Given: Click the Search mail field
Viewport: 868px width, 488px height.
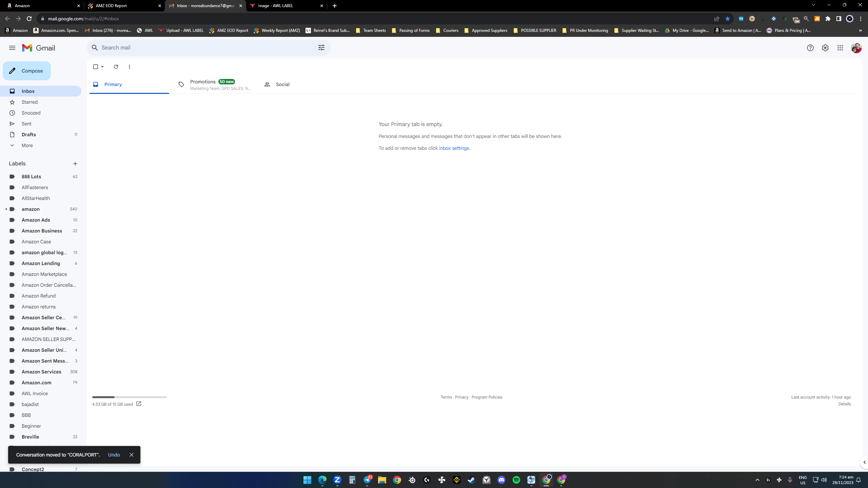Looking at the screenshot, I should click(209, 48).
